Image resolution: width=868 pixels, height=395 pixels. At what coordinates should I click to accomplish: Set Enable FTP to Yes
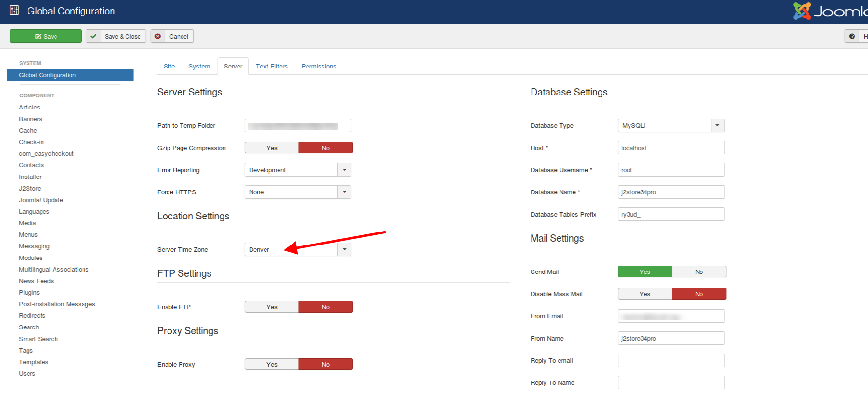click(272, 307)
